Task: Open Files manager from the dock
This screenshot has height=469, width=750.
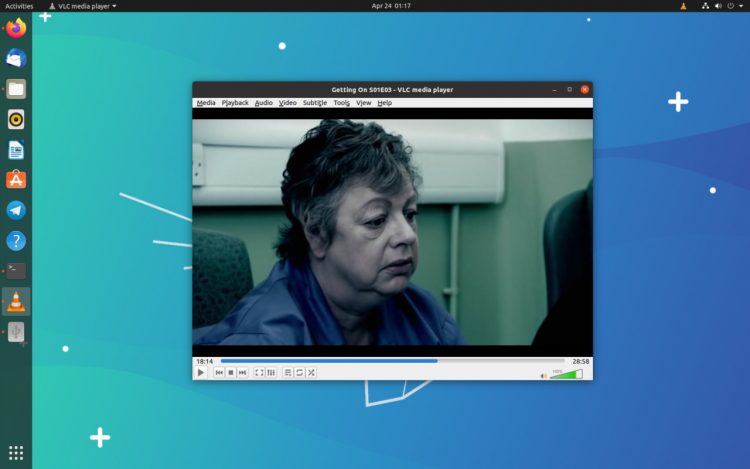Action: click(x=16, y=89)
